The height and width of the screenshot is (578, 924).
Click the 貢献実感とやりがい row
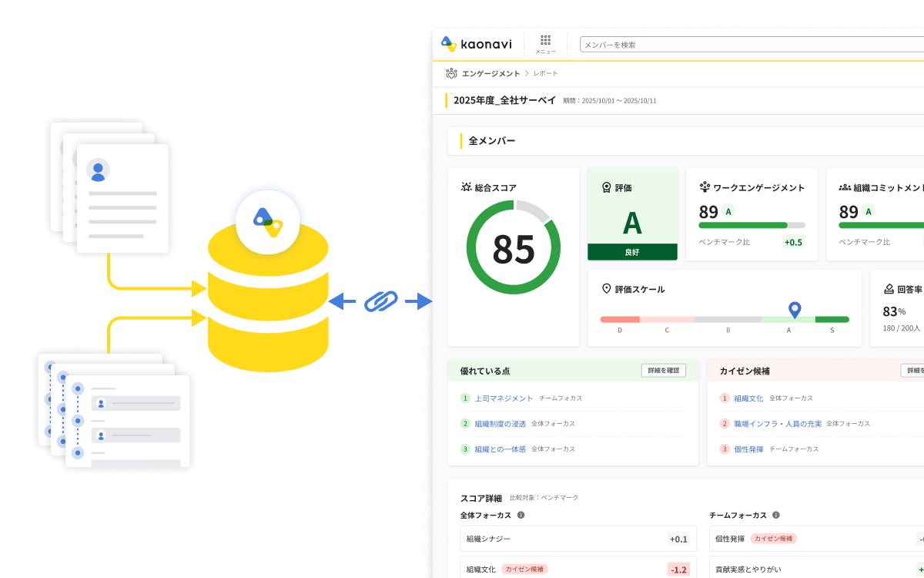pos(816,569)
